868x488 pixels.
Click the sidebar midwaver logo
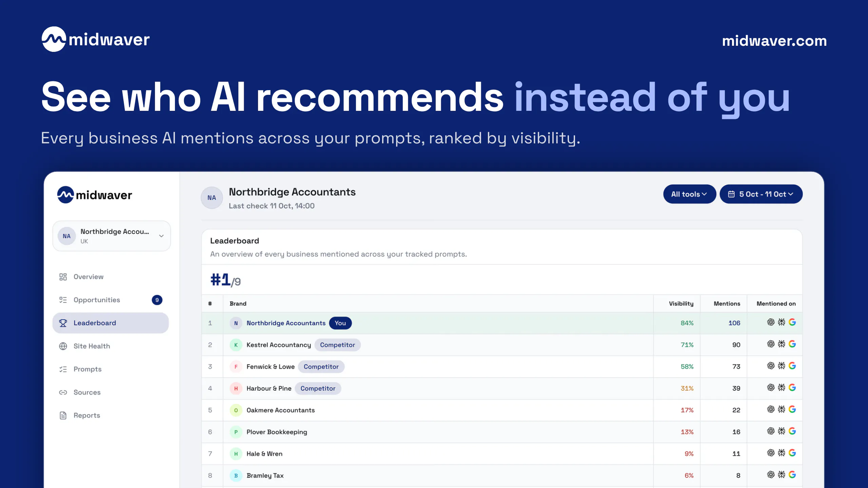pyautogui.click(x=95, y=195)
